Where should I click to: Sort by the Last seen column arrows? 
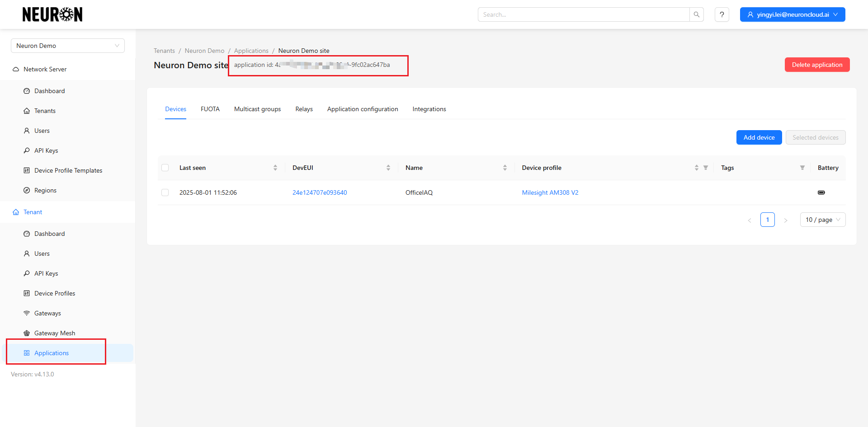[x=275, y=168]
